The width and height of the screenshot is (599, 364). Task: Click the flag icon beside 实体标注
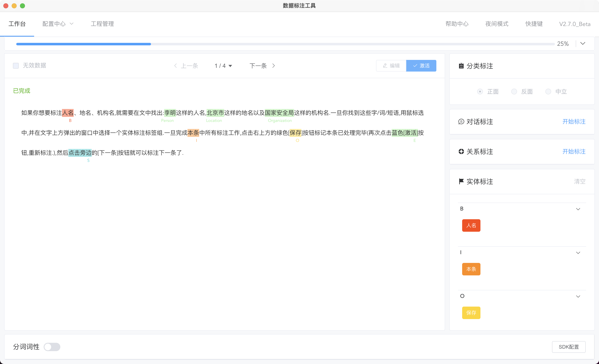pos(461,181)
